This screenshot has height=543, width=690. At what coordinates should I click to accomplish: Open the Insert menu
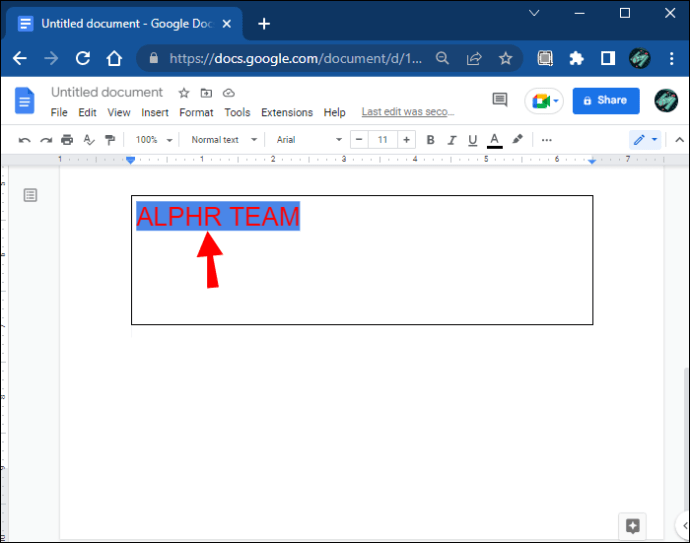coord(154,113)
